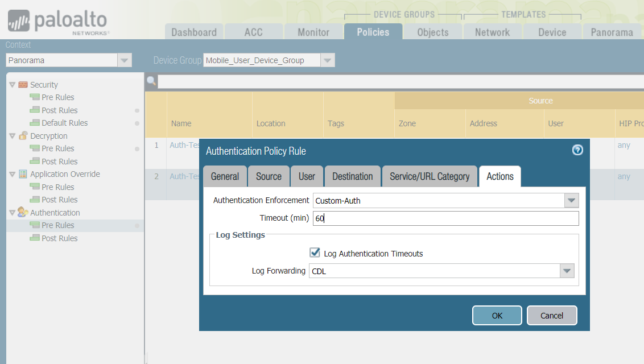Switch to the Source tab
Image resolution: width=644 pixels, height=364 pixels.
click(269, 176)
